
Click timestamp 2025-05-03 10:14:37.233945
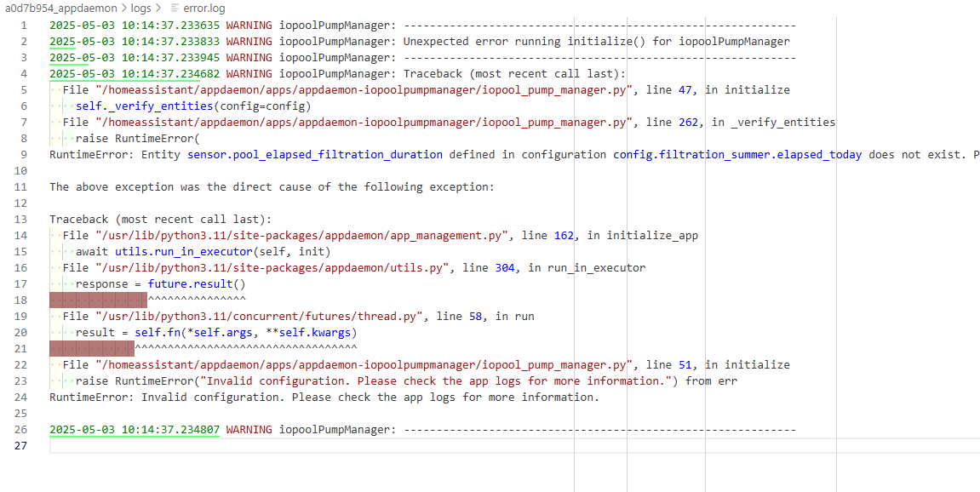pos(135,58)
